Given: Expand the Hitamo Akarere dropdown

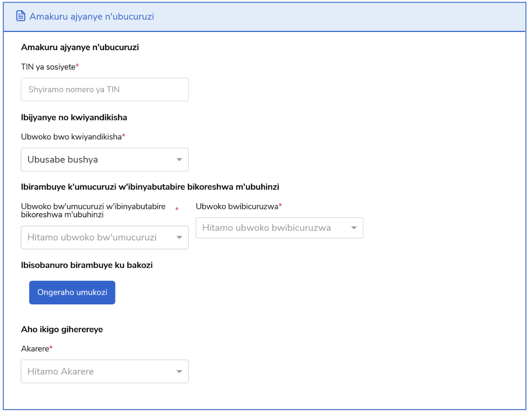Looking at the screenshot, I should pyautogui.click(x=105, y=372).
